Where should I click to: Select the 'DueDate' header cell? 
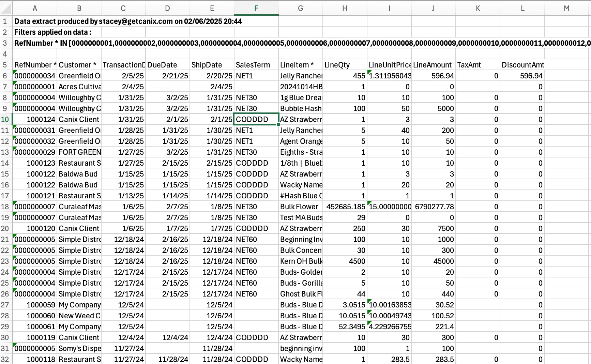tap(168, 65)
